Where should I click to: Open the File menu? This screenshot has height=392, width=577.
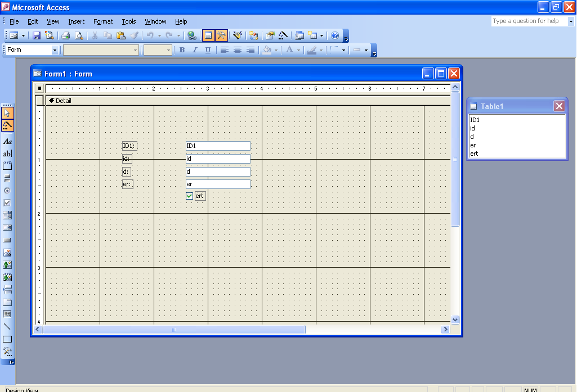click(x=14, y=21)
